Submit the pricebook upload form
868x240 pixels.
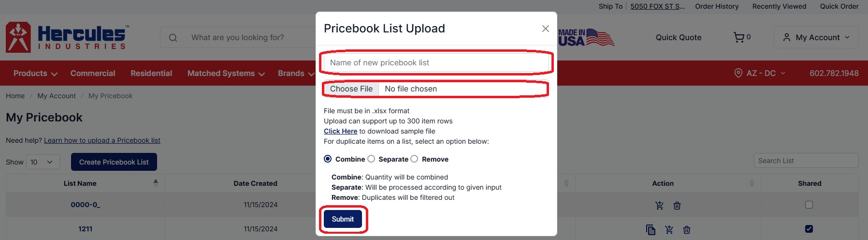click(x=343, y=219)
